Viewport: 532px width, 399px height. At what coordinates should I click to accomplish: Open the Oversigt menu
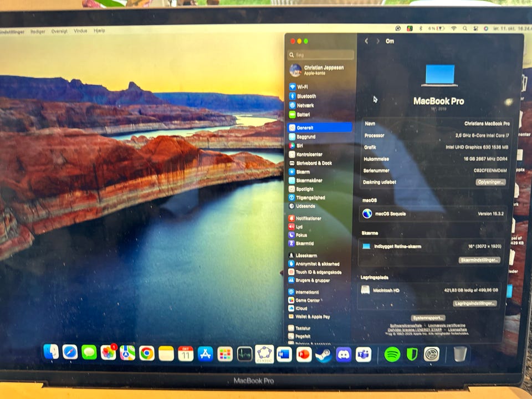tap(59, 31)
